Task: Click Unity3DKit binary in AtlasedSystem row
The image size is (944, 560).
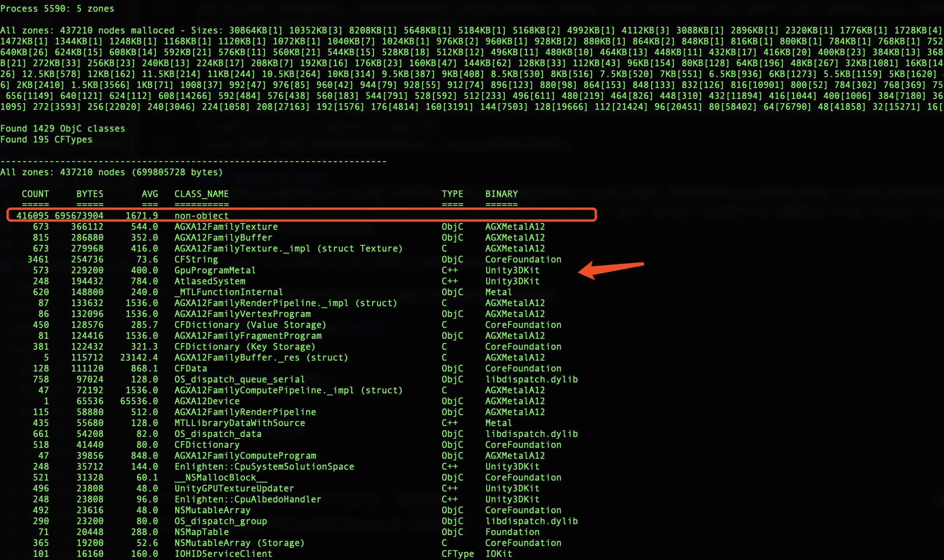Action: tap(513, 281)
